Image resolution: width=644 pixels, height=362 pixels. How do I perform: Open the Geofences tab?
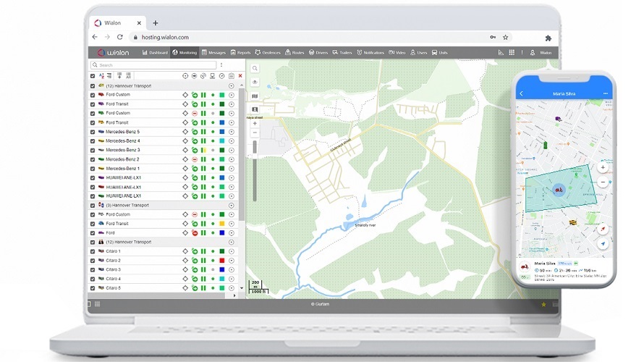click(x=267, y=53)
